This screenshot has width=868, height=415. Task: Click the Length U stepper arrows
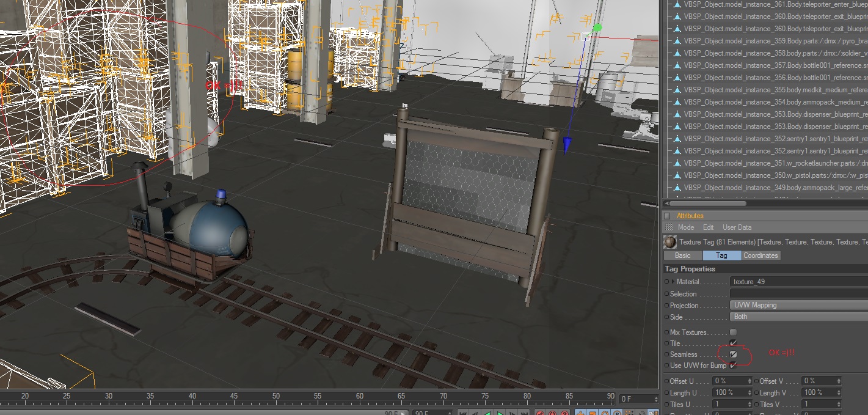pos(749,393)
